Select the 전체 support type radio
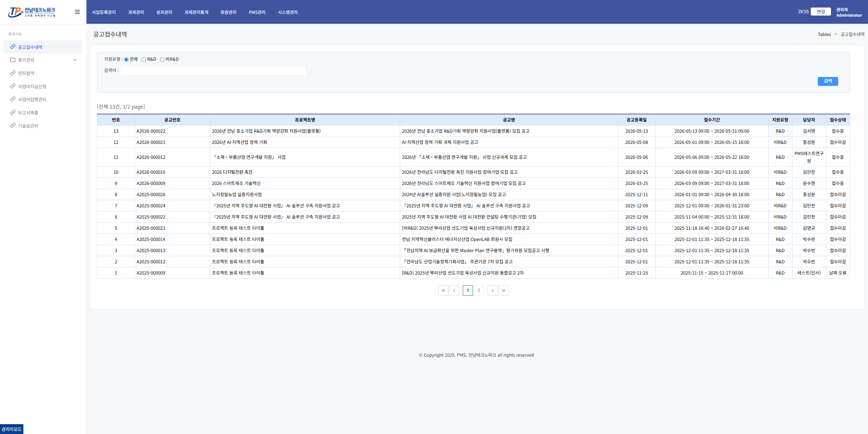The image size is (868, 434). (x=126, y=60)
